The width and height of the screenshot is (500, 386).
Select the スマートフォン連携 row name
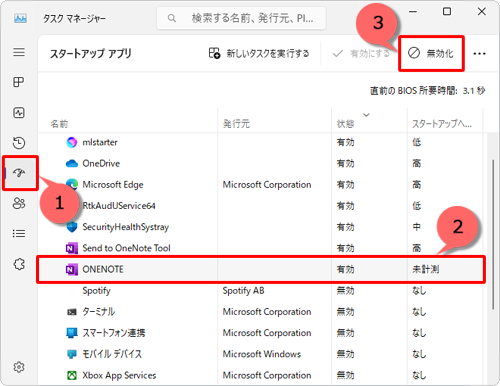pos(114,333)
